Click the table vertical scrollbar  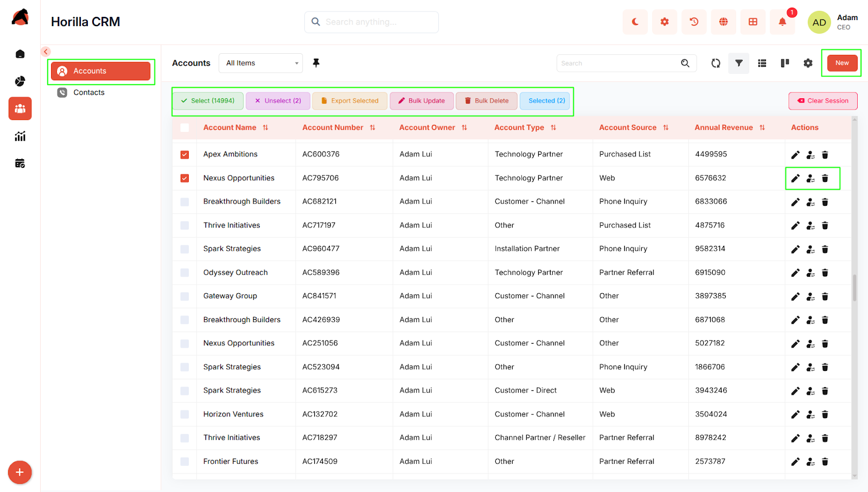pos(854,288)
